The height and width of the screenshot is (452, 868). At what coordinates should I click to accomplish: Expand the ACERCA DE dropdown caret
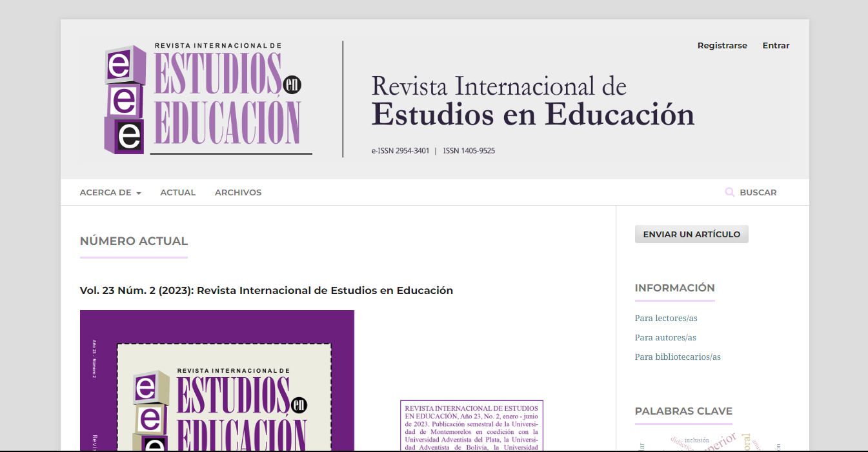(139, 193)
